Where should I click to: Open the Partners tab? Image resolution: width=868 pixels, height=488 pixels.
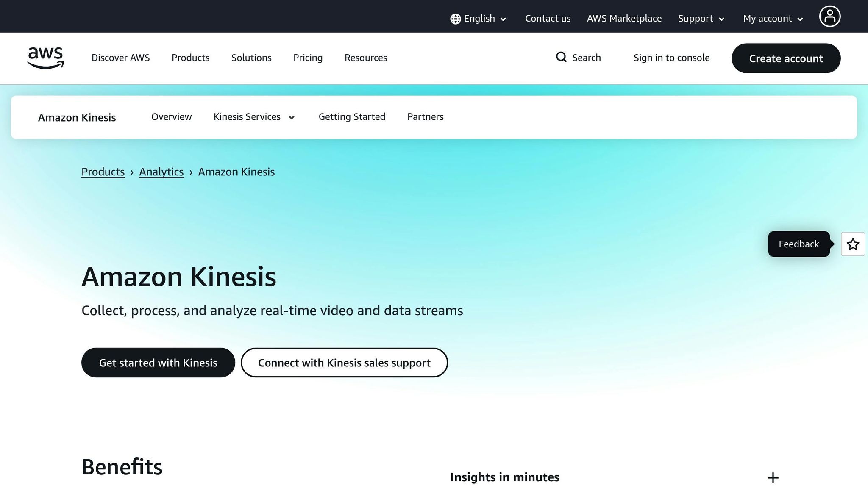click(x=425, y=117)
